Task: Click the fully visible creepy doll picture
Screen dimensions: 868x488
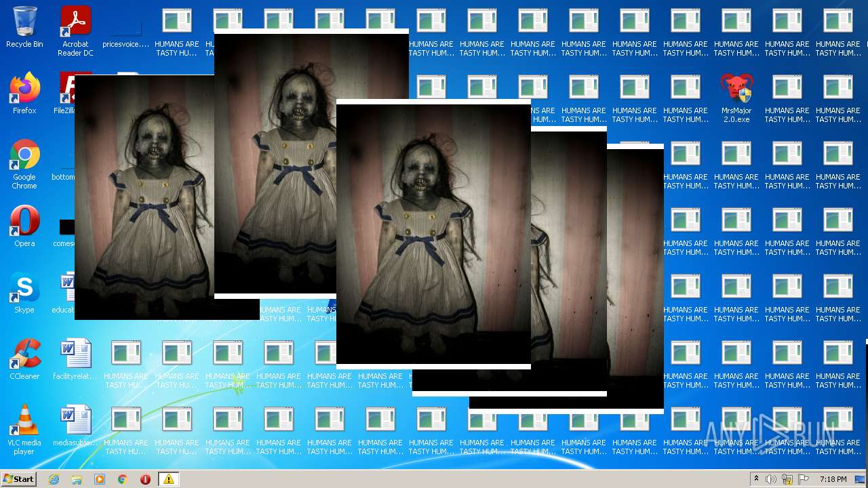Action: coord(433,234)
